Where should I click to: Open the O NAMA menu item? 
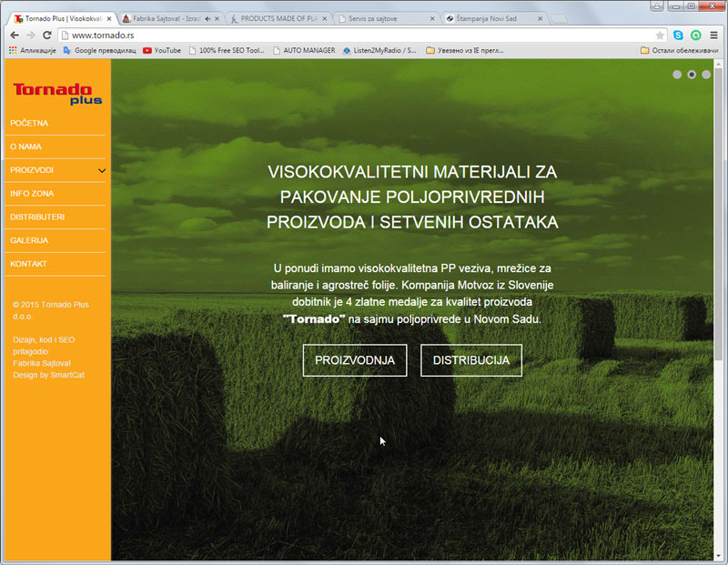click(x=26, y=146)
